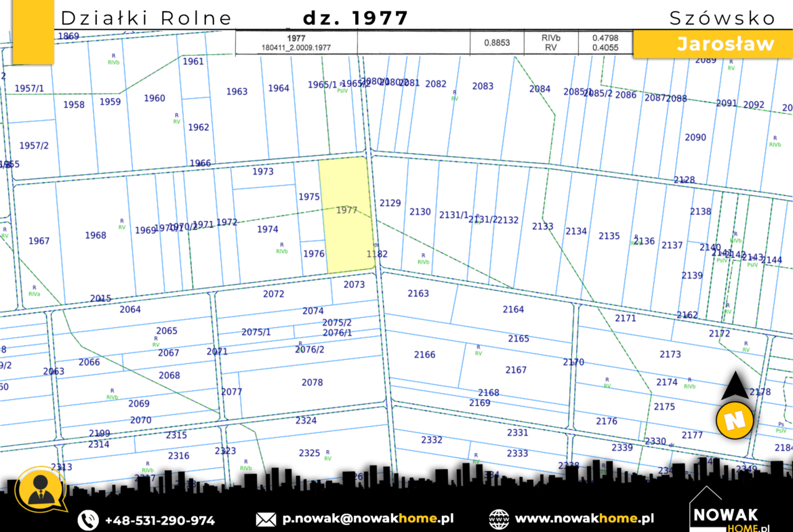Image resolution: width=793 pixels, height=532 pixels.
Task: Click the phone handset icon
Action: pos(88,520)
